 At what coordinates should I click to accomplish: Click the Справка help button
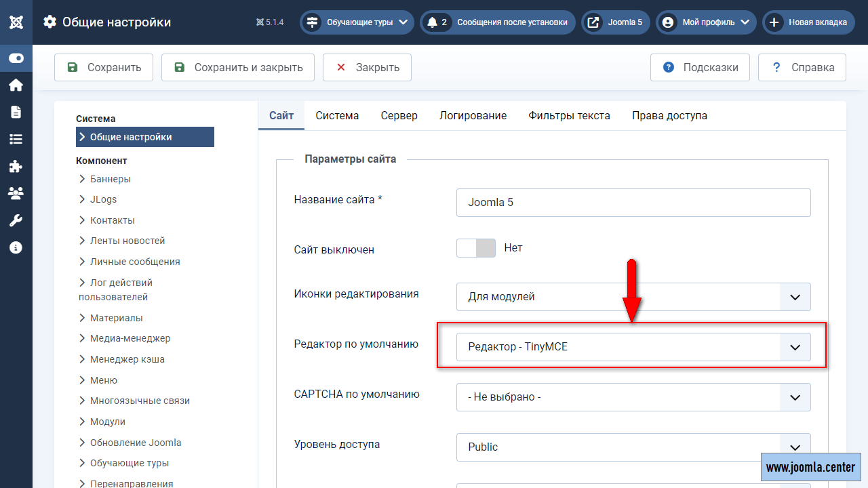pos(802,68)
